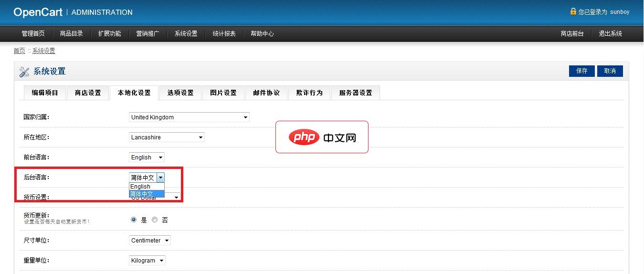Open the 重量单位 Kilogram dropdown
Screen dimensions: 644x274
tap(147, 261)
